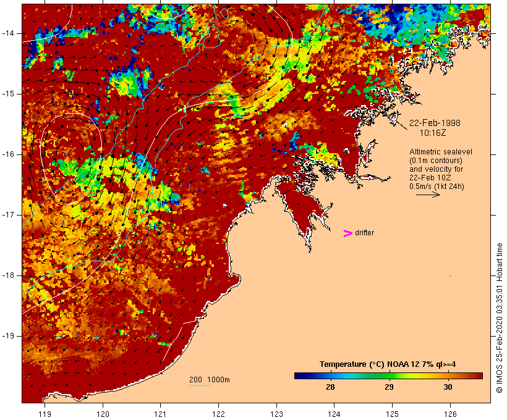This screenshot has height=420, width=507.
Task: Click longitude label 124
Action: 334,414
